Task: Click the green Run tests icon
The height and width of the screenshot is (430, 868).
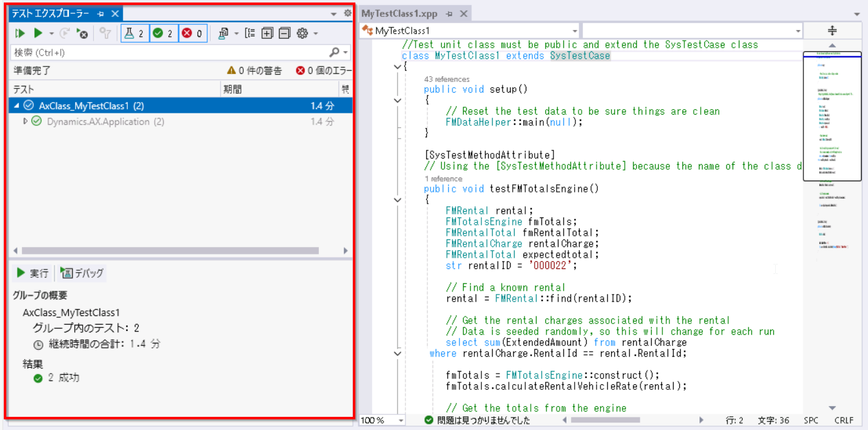Action: click(x=38, y=33)
